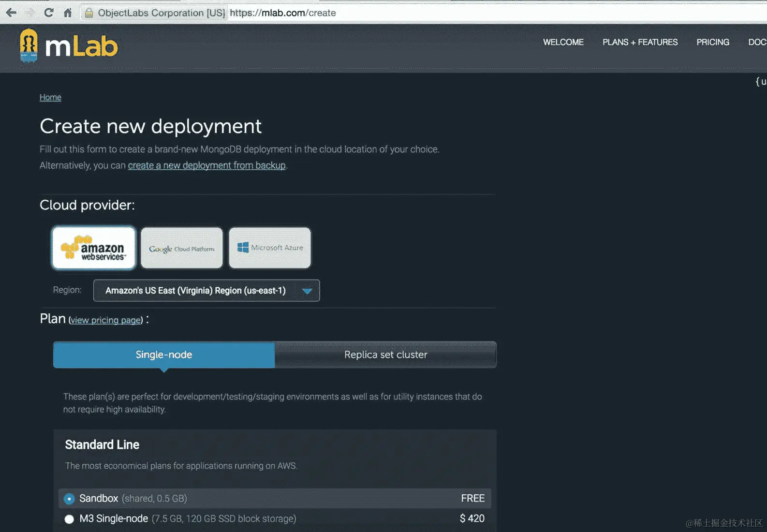Select the M3 Single-node plan radio
767x532 pixels.
pyautogui.click(x=69, y=519)
